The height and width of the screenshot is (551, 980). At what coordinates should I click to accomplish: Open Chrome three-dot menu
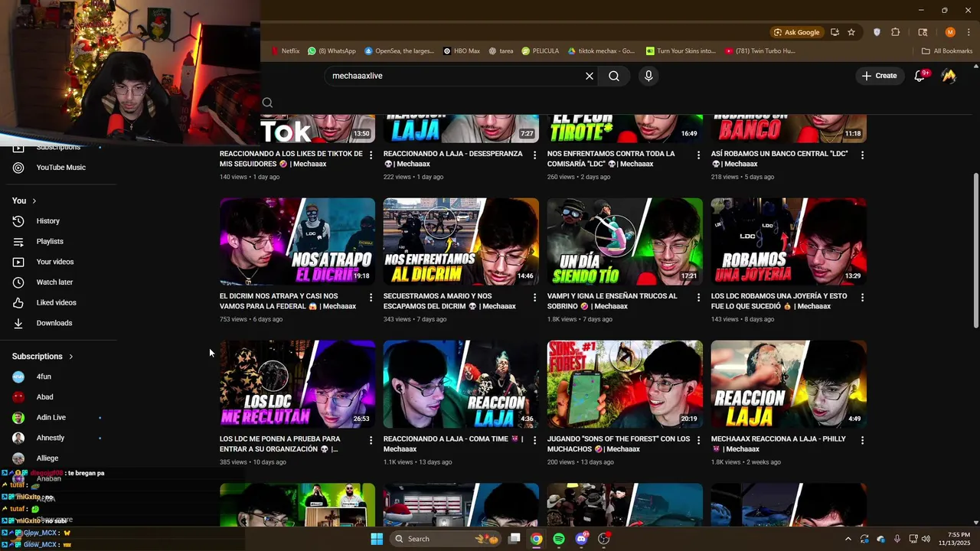[x=969, y=32]
